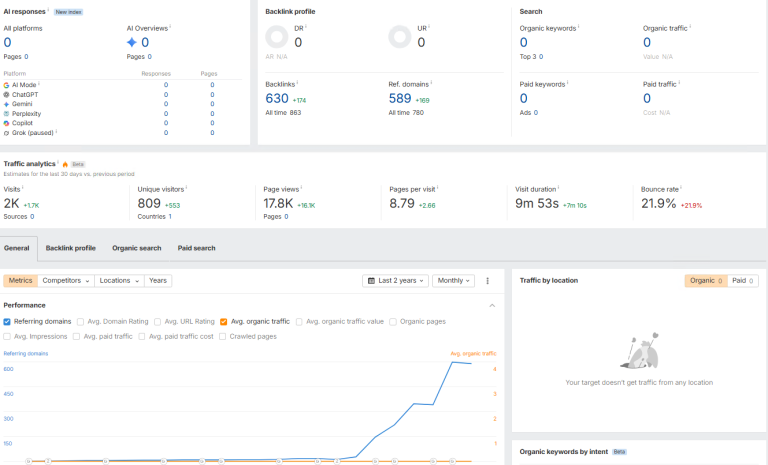Select the Metrics view button
Screen dimensions: 768x465
point(21,281)
